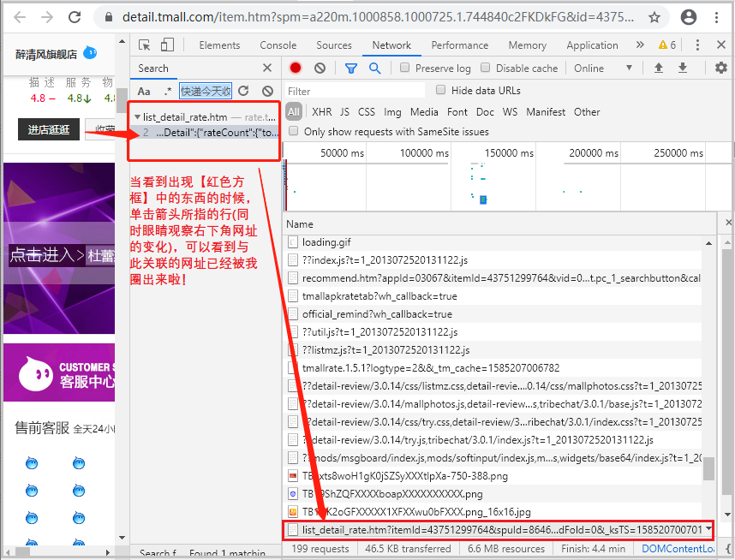Switch to the Elements tab
The image size is (735, 560).
219,45
